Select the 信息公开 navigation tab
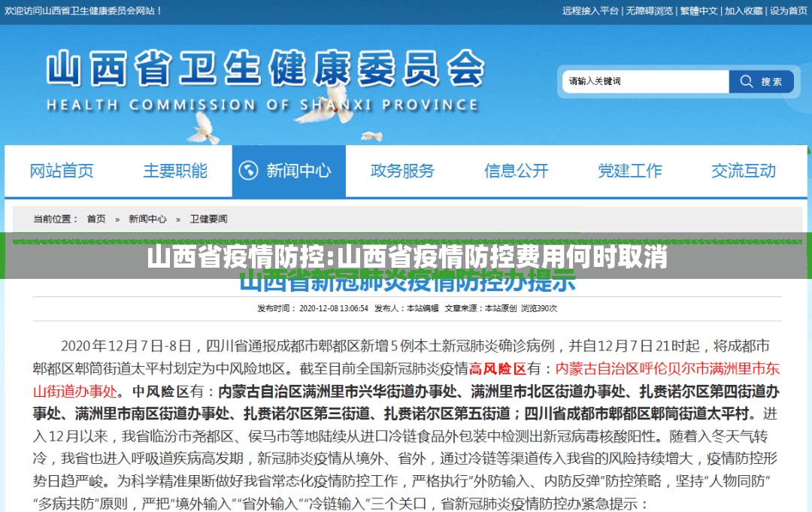The image size is (812, 512). click(x=516, y=171)
